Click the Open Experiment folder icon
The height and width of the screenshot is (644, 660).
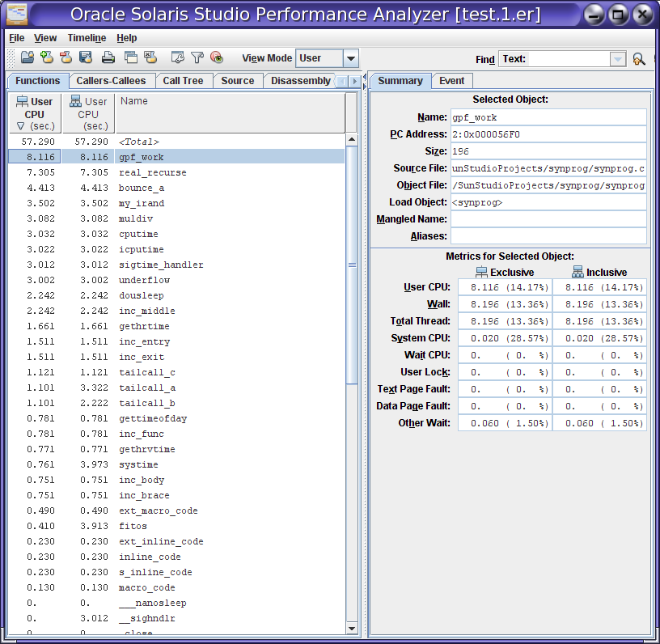click(x=27, y=57)
